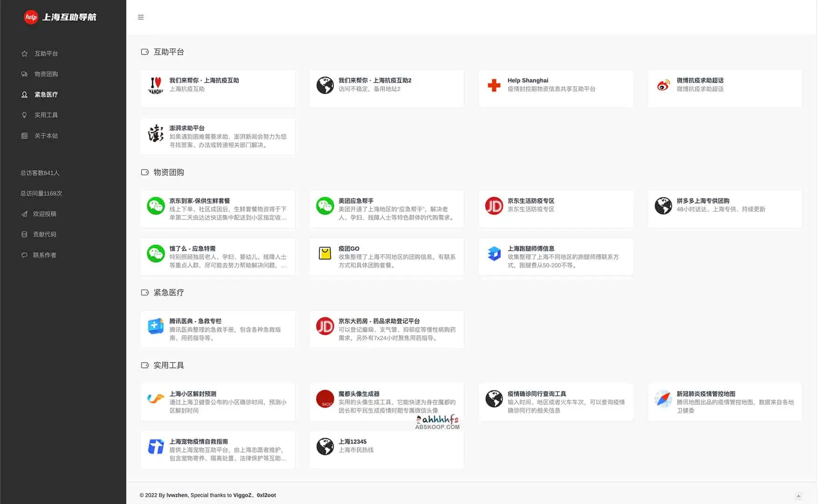Click the 实用工具 location pin icon
Image resolution: width=818 pixels, height=504 pixels.
24,115
